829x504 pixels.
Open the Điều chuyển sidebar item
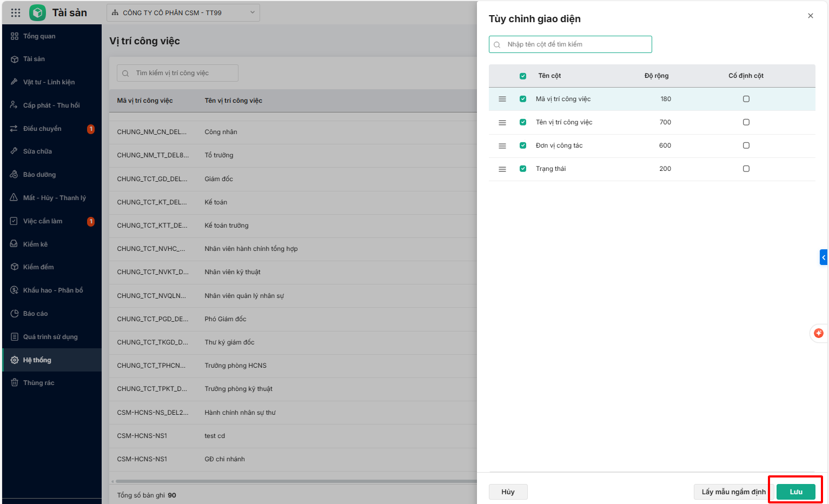click(x=42, y=129)
